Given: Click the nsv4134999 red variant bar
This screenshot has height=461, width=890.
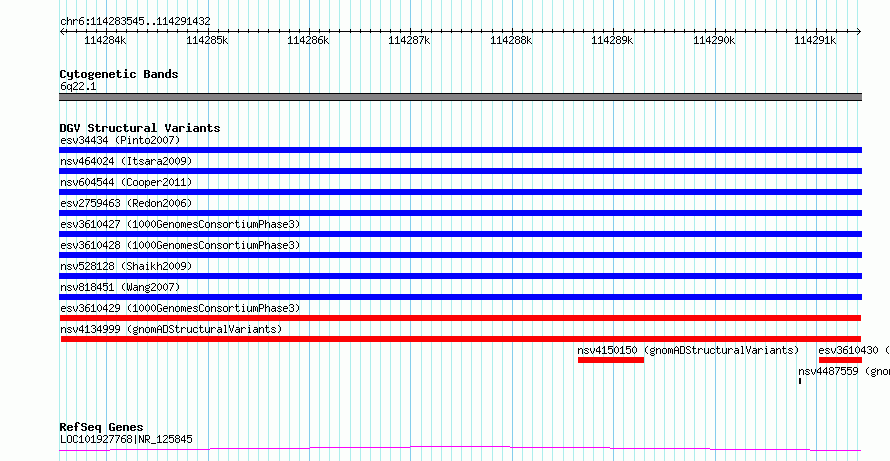Looking at the screenshot, I should coord(461,339).
